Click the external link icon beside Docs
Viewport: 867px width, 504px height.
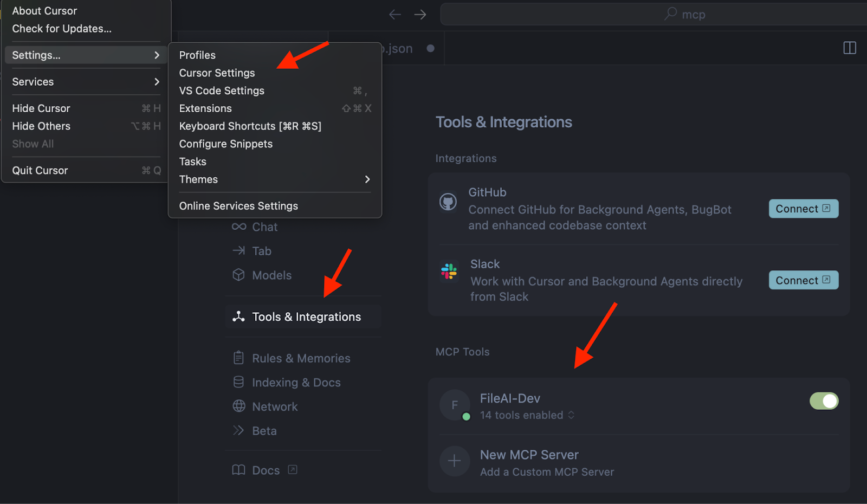click(x=293, y=470)
